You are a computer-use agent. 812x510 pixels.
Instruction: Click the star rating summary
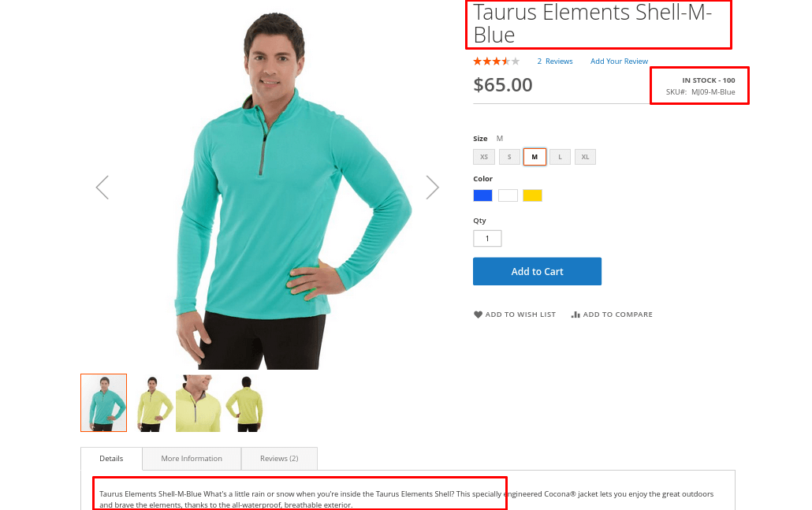(x=496, y=61)
